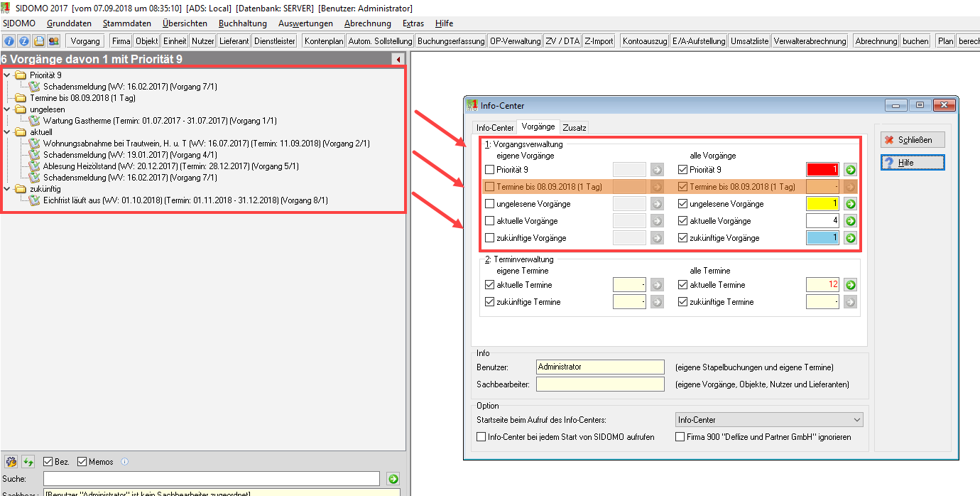This screenshot has height=496, width=980.
Task: Enable eigene Priorität 9 checkbox
Action: tap(489, 170)
